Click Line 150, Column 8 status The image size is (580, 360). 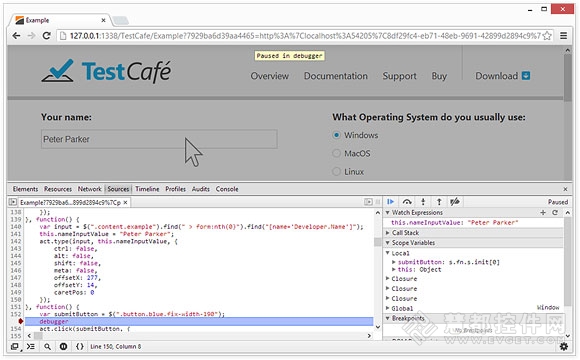pos(116,347)
